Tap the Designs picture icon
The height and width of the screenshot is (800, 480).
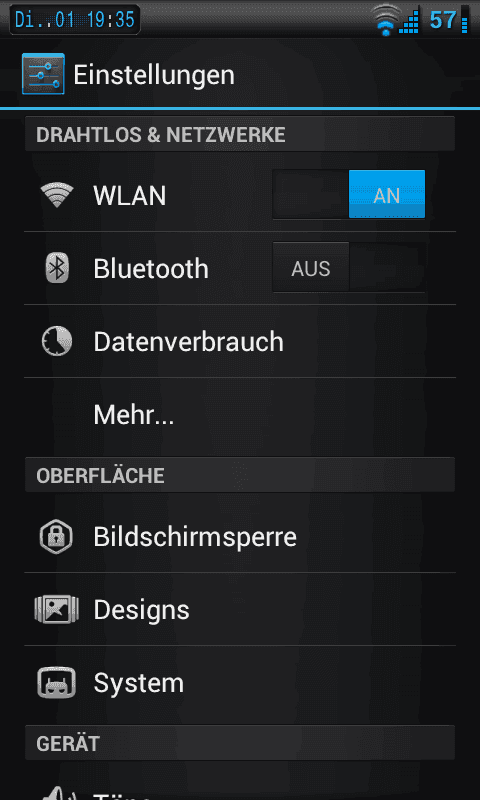pos(56,610)
